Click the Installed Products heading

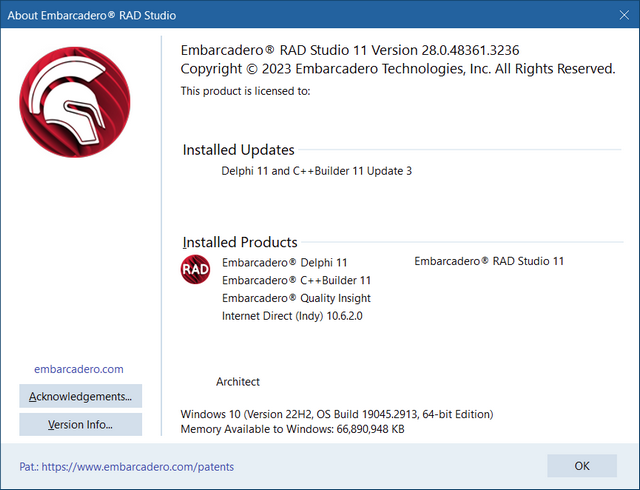point(240,242)
